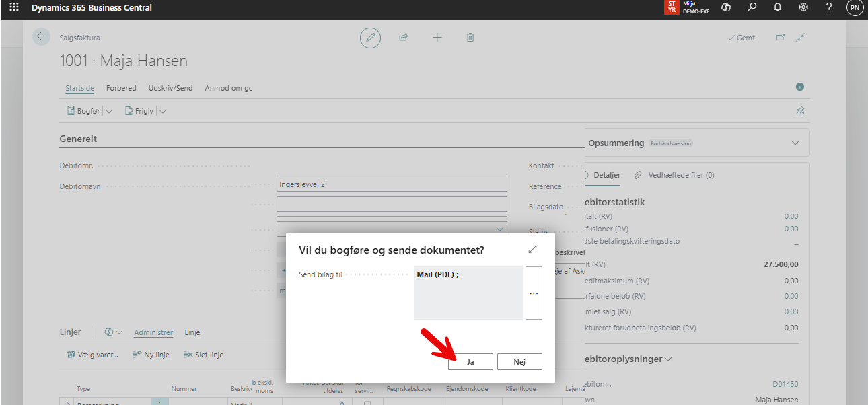The image size is (868, 405).
Task: Open the dropdown arrow next to Frigiv
Action: pyautogui.click(x=163, y=111)
